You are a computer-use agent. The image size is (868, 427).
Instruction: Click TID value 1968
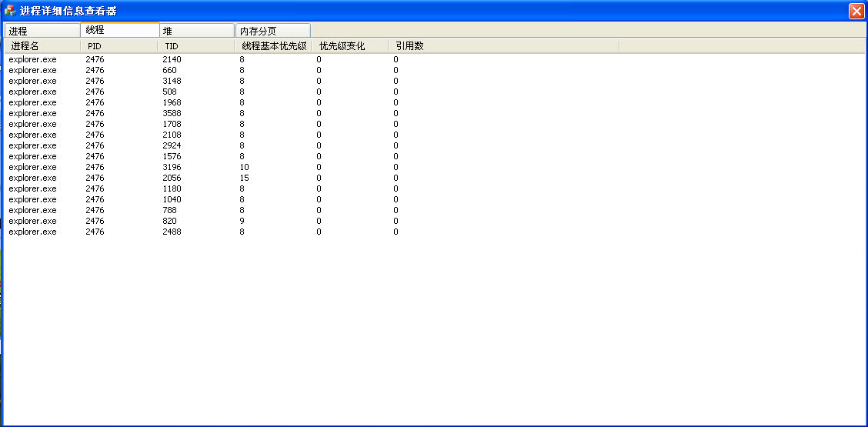point(172,102)
